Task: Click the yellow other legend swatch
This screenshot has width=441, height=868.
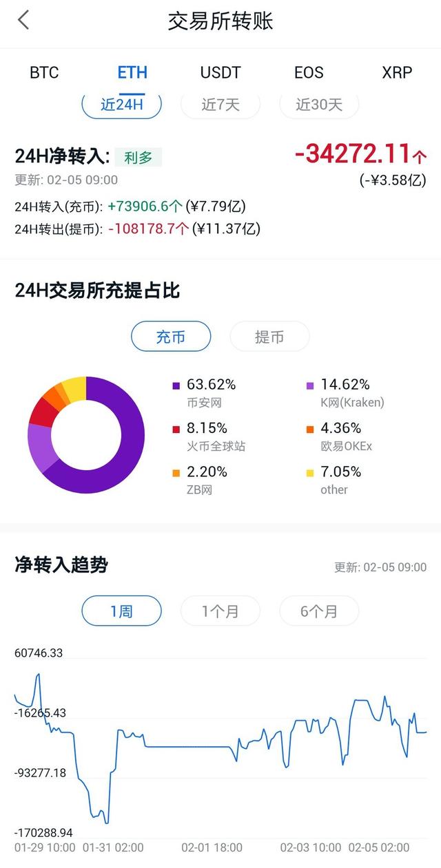Action: tap(310, 472)
